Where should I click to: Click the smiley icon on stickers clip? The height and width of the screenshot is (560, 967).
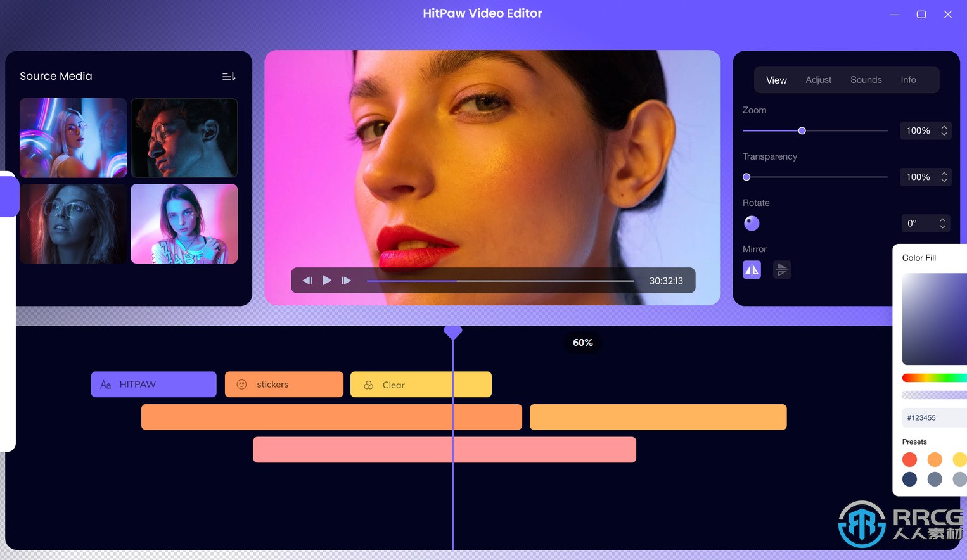click(241, 385)
